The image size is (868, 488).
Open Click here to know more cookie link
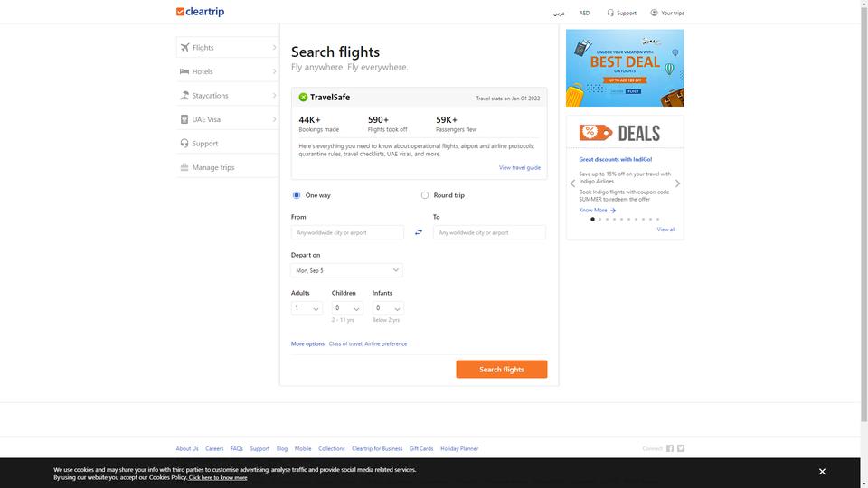pyautogui.click(x=218, y=477)
